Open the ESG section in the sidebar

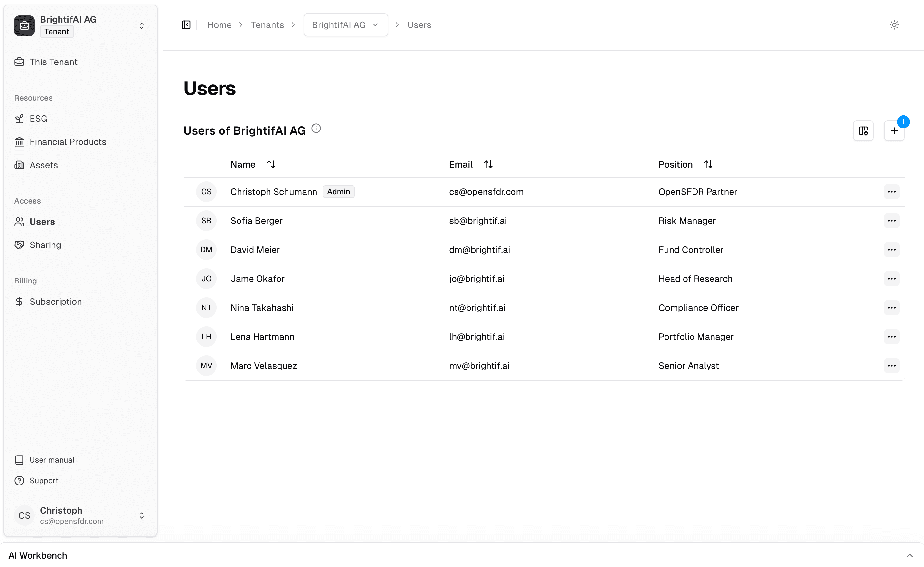pos(38,118)
